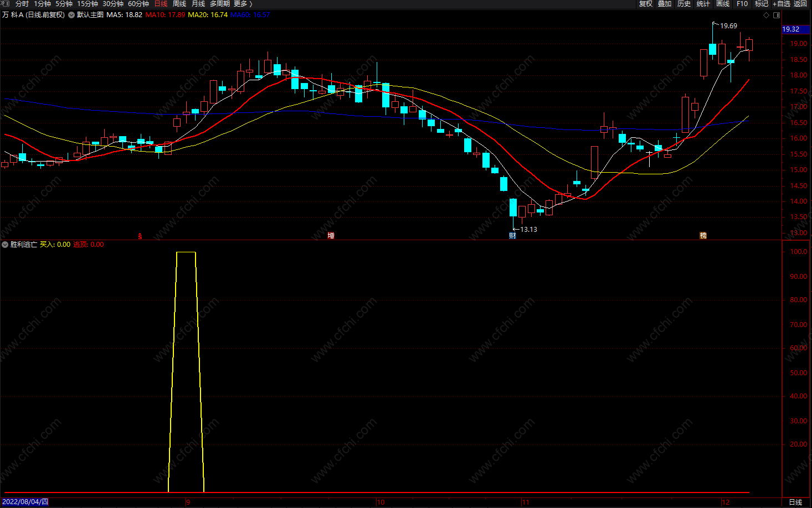The image size is (812, 508).
Task: Click the 胜利逃亡 indicator name
Action: (x=24, y=245)
